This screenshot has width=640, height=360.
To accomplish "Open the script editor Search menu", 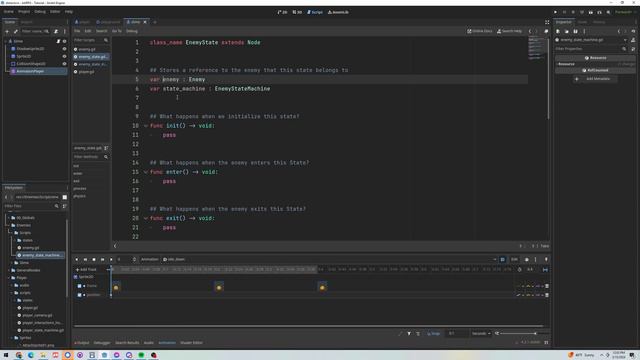I will (x=101, y=31).
